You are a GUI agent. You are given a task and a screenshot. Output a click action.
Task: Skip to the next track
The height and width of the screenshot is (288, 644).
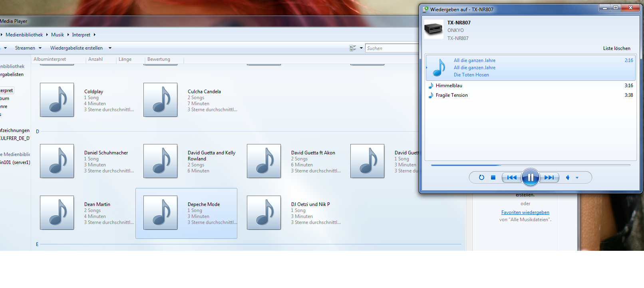(x=549, y=178)
